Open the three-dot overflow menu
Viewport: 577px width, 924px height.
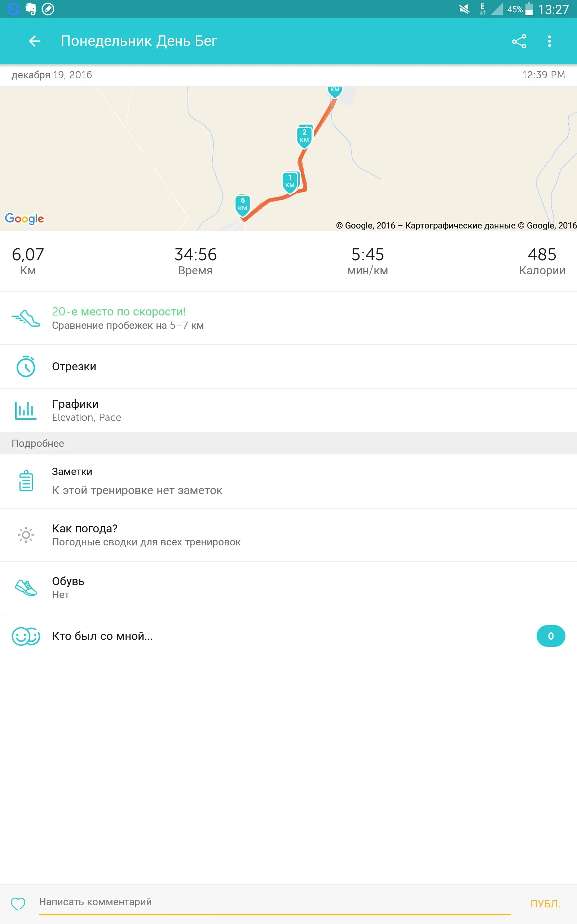550,41
